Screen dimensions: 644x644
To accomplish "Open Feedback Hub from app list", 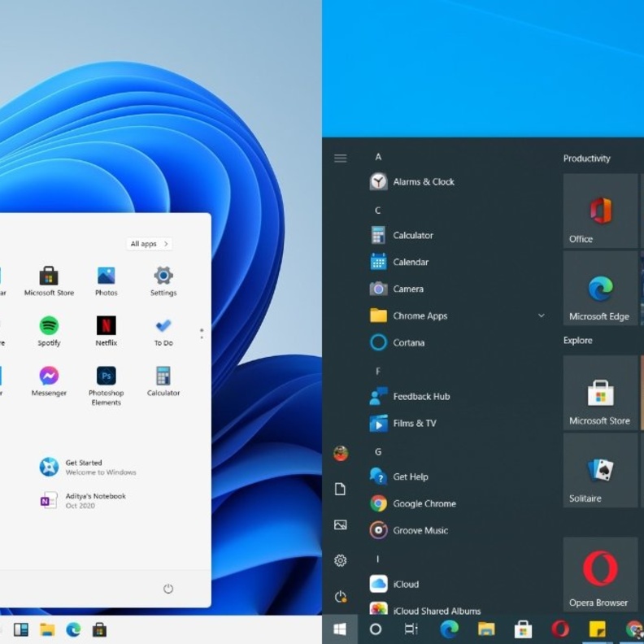I will (x=420, y=396).
